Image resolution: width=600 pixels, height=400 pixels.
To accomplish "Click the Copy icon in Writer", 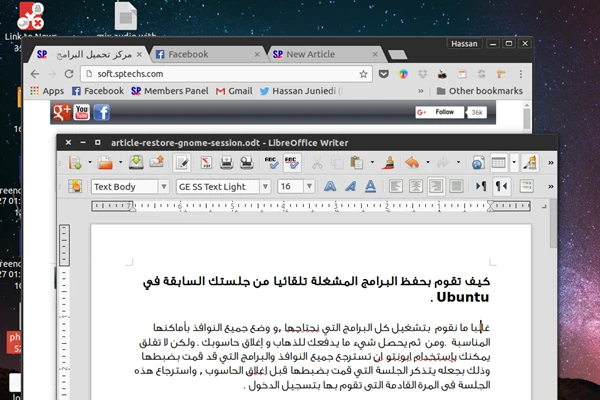I will click(337, 163).
